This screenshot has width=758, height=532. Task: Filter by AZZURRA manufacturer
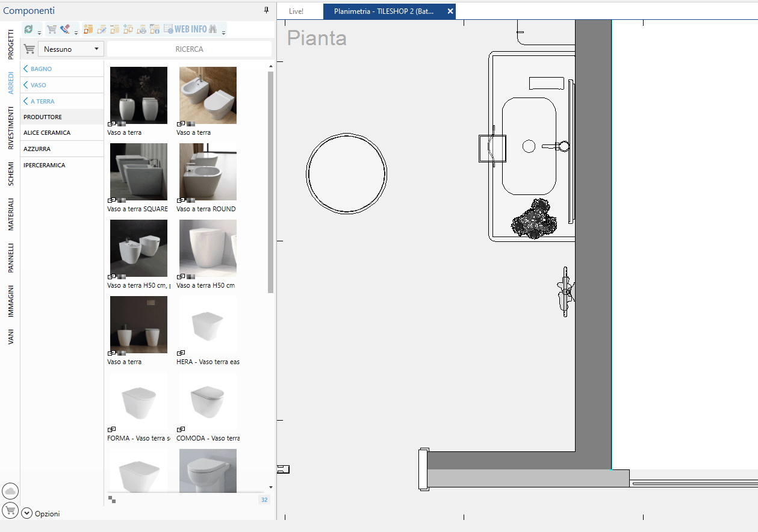(x=62, y=149)
